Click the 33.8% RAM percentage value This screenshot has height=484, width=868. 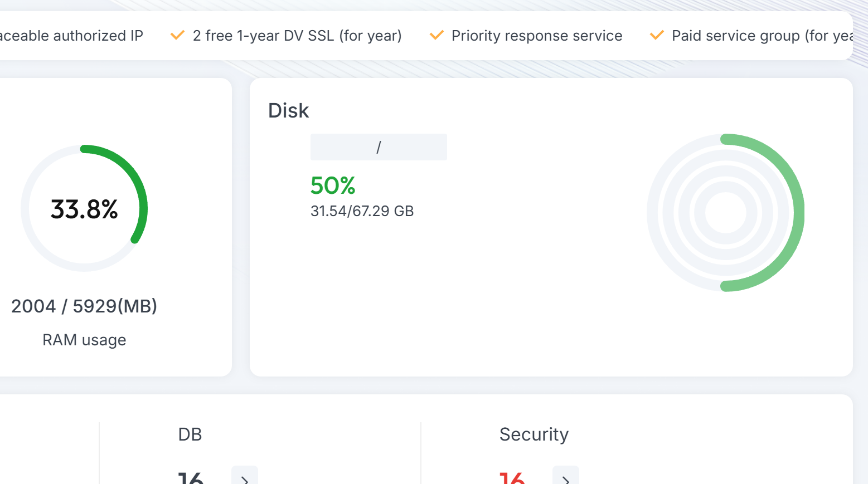[x=84, y=209]
